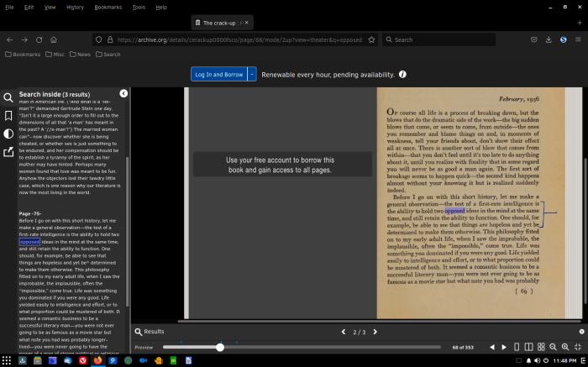
Task: Click the volume icon in system tray
Action: (x=537, y=360)
